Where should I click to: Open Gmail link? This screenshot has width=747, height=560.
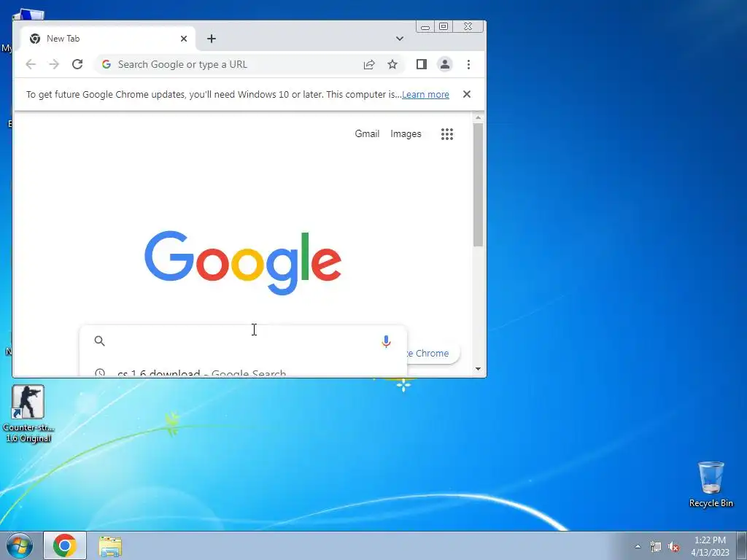[367, 134]
